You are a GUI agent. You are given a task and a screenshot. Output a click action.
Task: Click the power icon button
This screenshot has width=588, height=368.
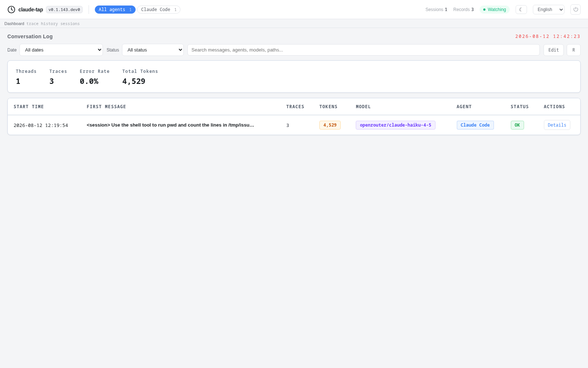point(576,10)
